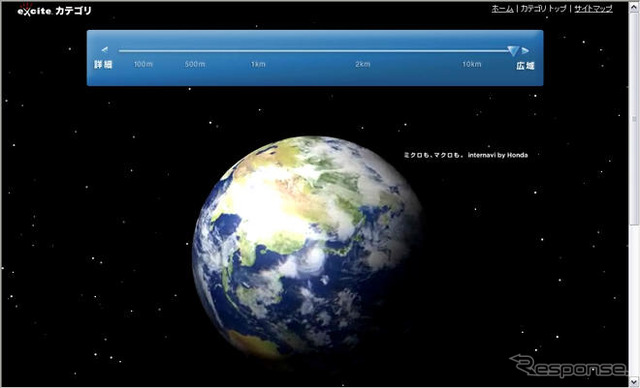Open the カテゴリトップ link

pyautogui.click(x=543, y=9)
